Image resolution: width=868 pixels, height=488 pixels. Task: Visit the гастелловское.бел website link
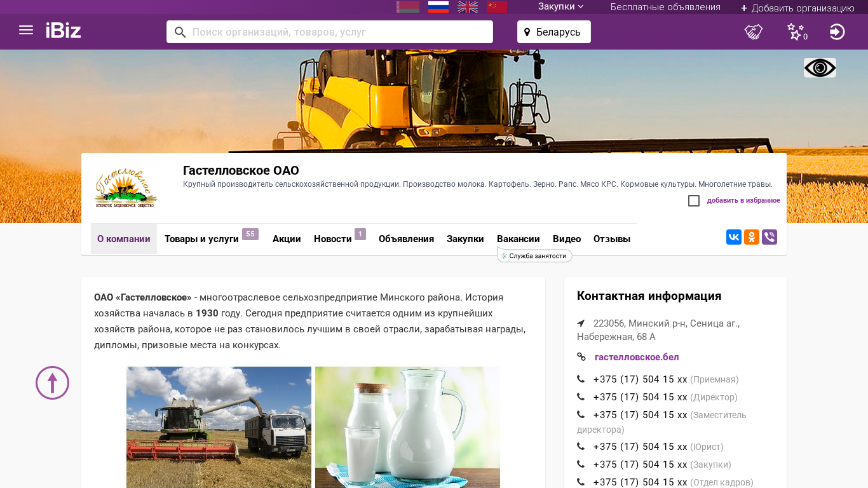click(x=637, y=357)
